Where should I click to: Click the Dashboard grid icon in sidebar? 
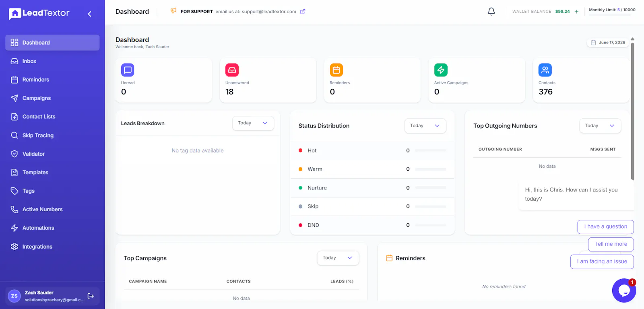[x=14, y=43]
